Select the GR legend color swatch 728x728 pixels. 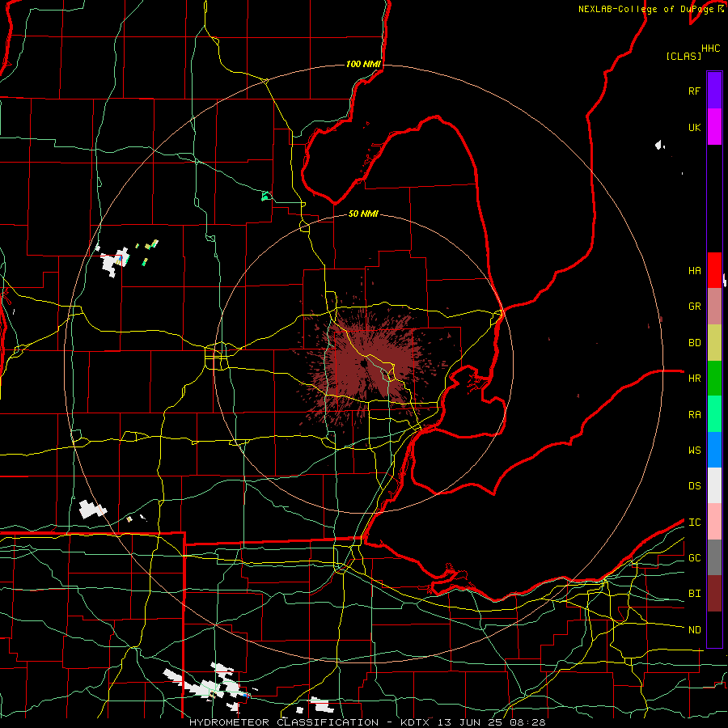(x=714, y=307)
